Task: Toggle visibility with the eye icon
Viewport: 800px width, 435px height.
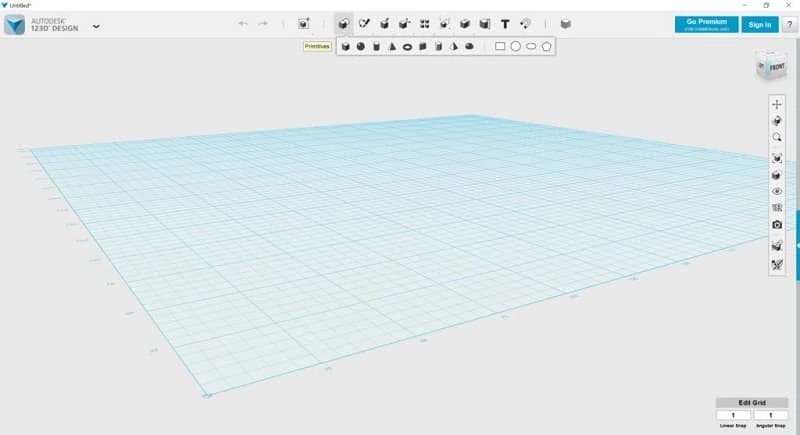Action: coord(777,191)
